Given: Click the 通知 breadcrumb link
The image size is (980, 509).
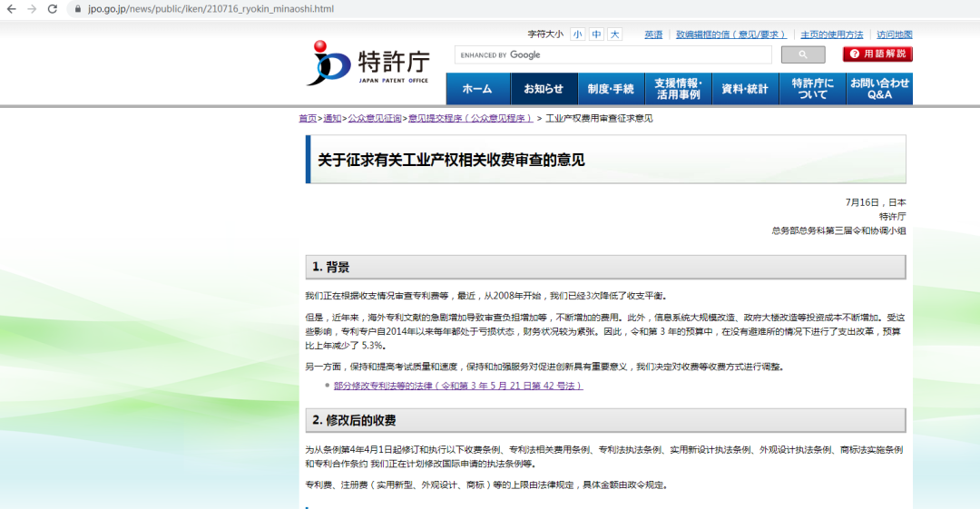Looking at the screenshot, I should click(332, 118).
